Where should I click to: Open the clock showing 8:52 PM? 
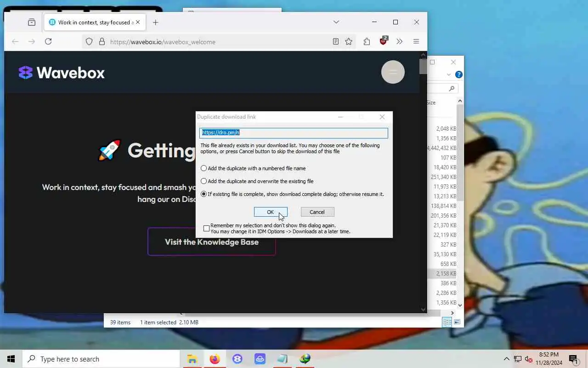click(548, 359)
